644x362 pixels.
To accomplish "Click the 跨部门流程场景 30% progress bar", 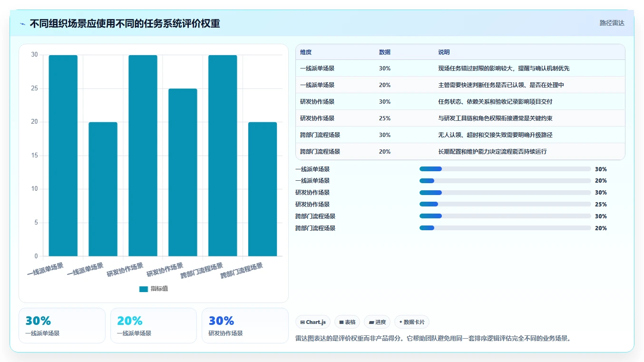I will click(505, 216).
